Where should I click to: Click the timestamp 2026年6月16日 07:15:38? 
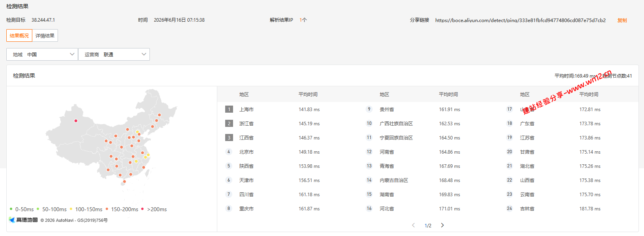[179, 20]
